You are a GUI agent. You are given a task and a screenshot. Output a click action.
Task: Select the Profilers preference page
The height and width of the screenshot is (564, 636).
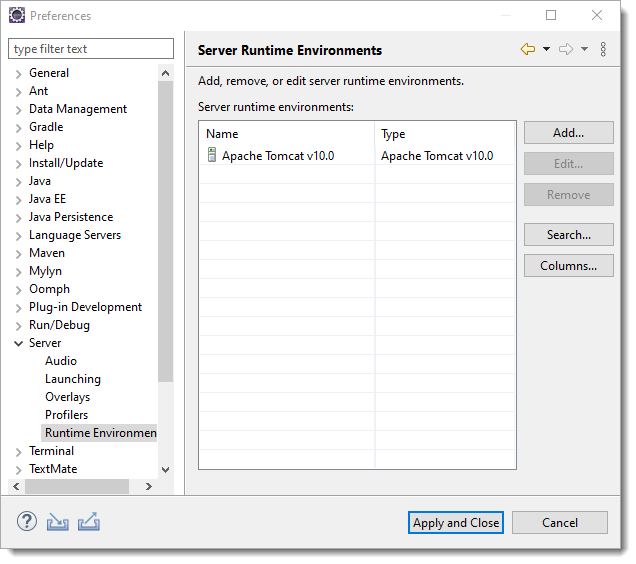click(67, 415)
